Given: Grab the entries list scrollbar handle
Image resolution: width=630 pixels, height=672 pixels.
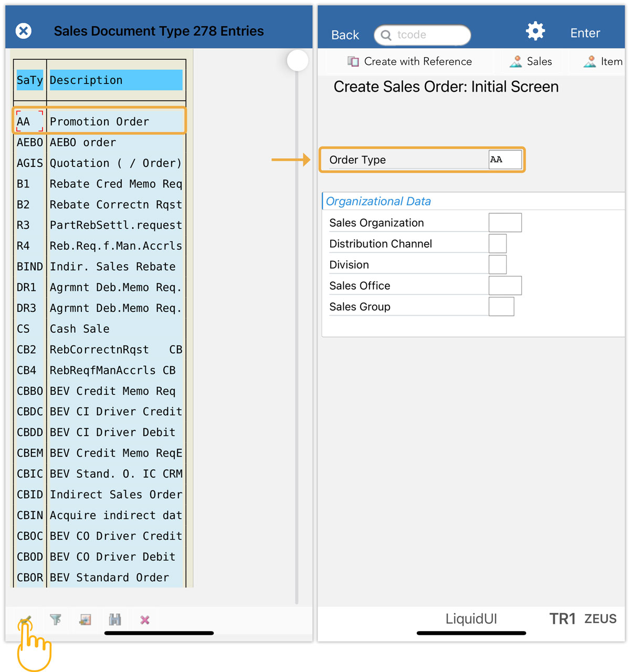Looking at the screenshot, I should tap(298, 60).
